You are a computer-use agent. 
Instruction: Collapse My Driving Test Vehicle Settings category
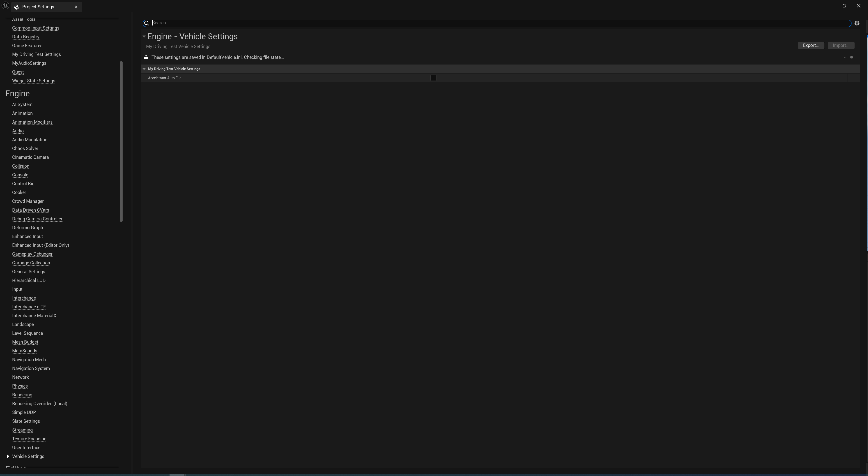pos(144,69)
